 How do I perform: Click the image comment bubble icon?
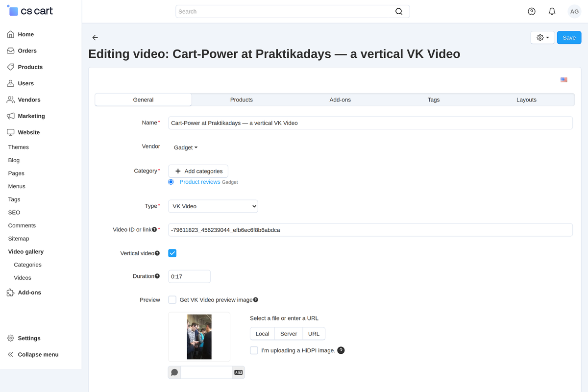pos(174,372)
